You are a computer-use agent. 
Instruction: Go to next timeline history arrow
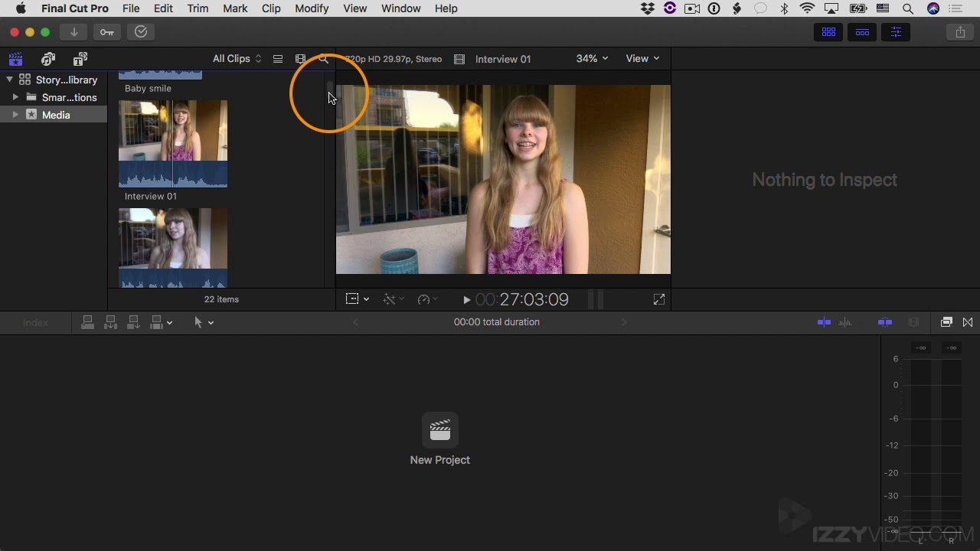click(x=624, y=322)
